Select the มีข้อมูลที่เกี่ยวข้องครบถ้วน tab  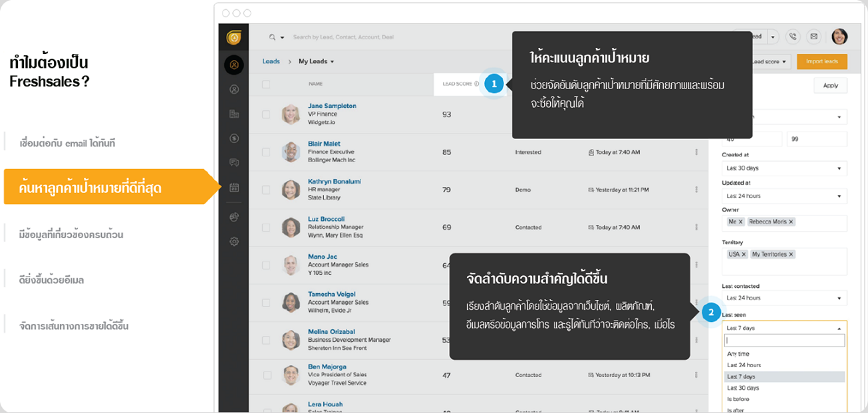(71, 235)
